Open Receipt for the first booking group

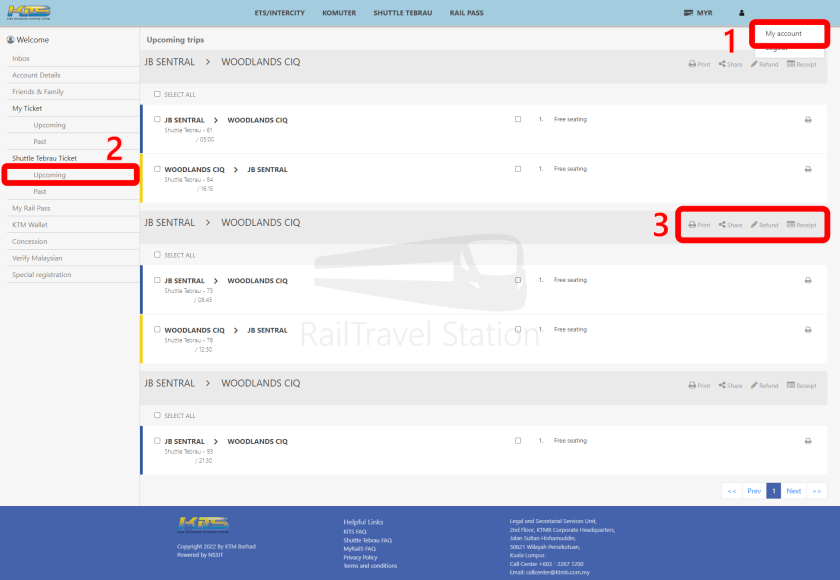tap(801, 64)
